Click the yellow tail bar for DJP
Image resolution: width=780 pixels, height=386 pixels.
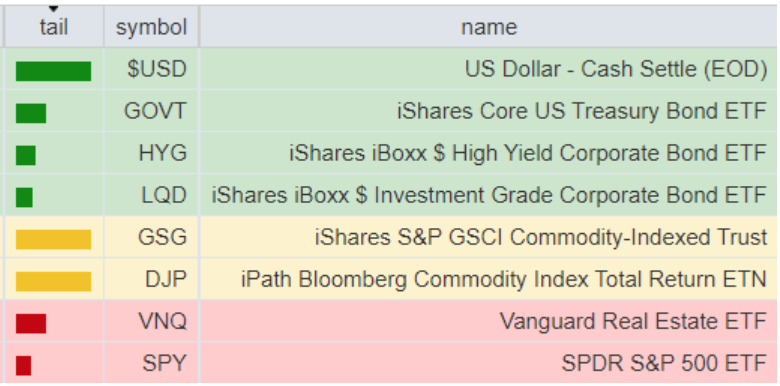[x=53, y=282]
